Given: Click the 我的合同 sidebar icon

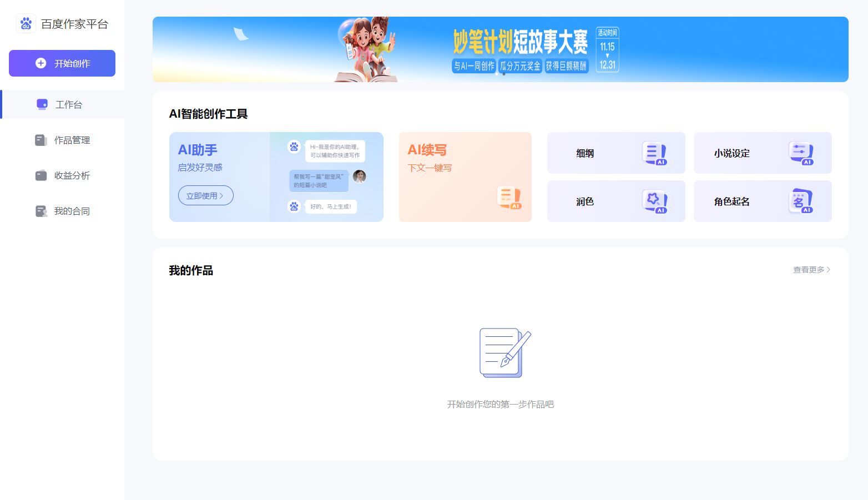Looking at the screenshot, I should point(41,211).
